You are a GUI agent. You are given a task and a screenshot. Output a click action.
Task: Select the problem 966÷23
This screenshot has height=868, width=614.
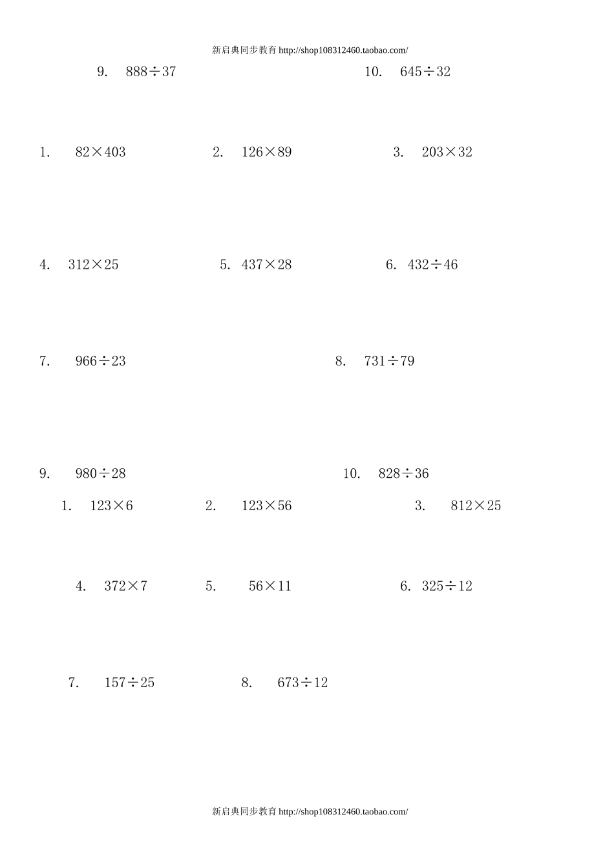coord(101,361)
